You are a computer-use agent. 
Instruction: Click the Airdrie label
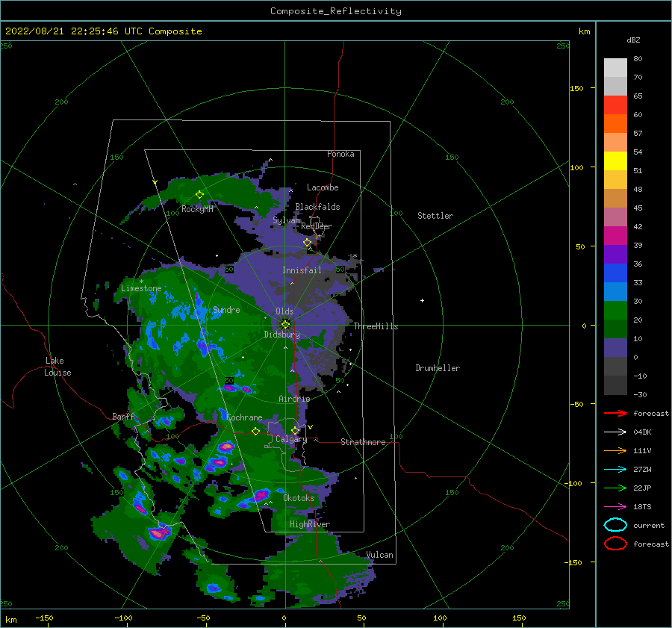coord(294,399)
